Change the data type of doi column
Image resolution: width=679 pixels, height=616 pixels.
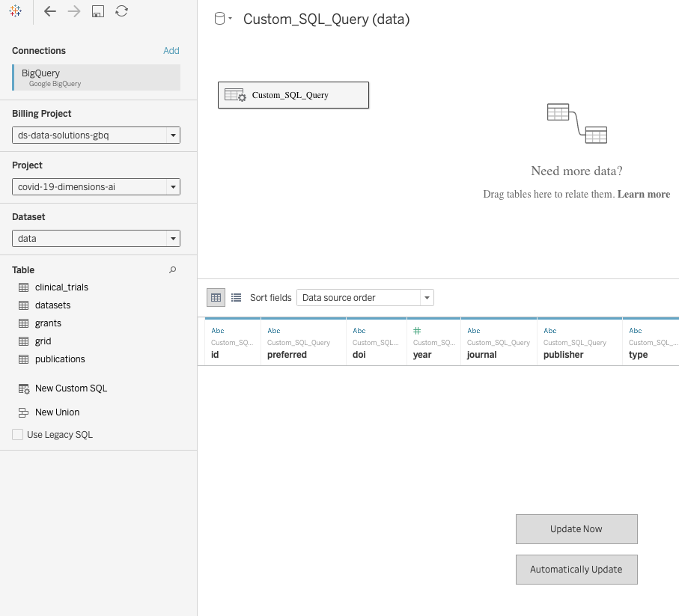(x=359, y=331)
